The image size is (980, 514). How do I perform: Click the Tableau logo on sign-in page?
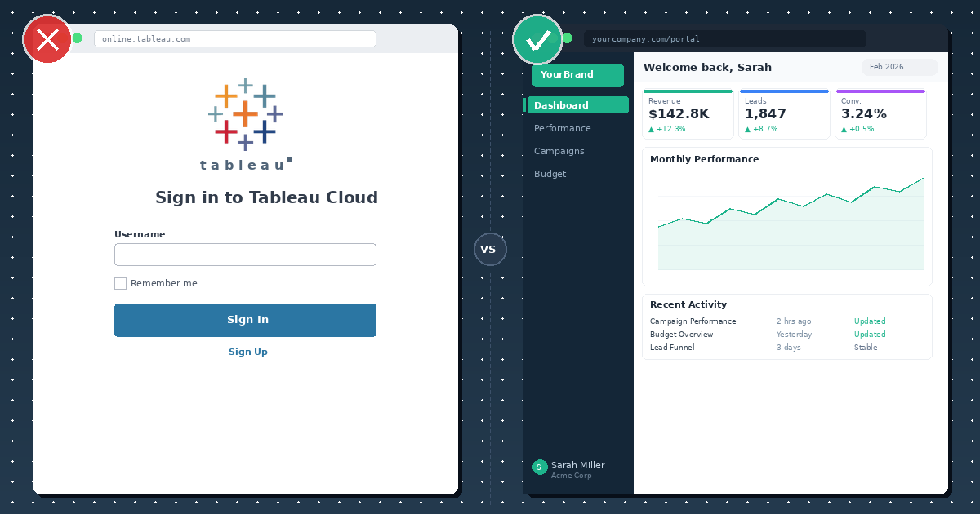pyautogui.click(x=245, y=124)
